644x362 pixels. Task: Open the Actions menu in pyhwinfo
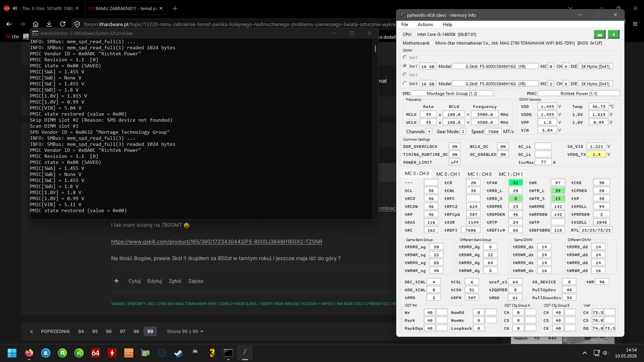[425, 24]
